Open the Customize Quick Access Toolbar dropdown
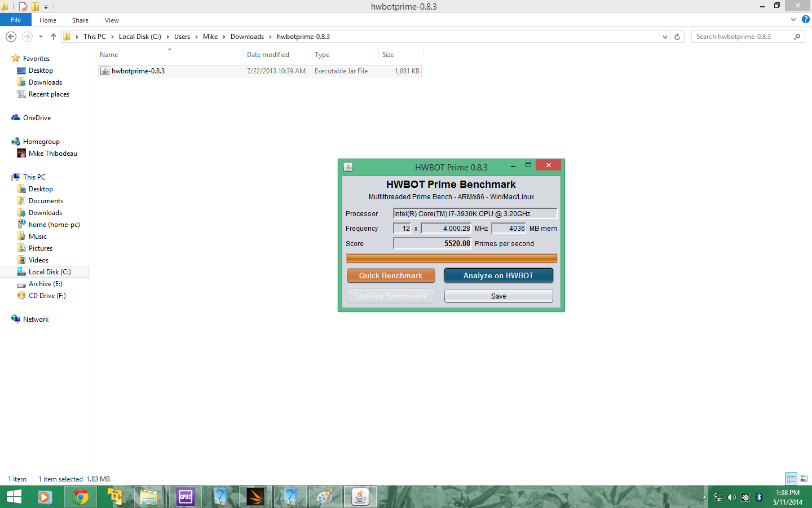Viewport: 812px width, 508px height. (x=46, y=7)
